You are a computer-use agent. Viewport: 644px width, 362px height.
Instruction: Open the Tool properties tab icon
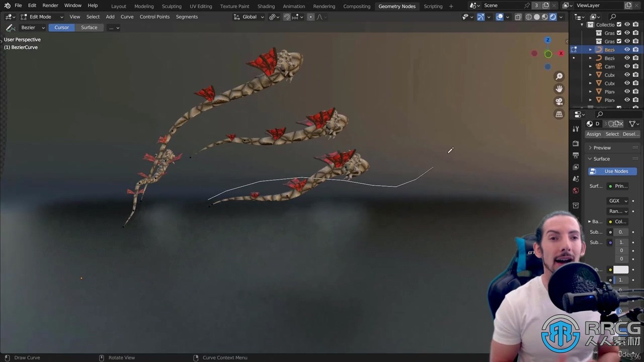(576, 129)
